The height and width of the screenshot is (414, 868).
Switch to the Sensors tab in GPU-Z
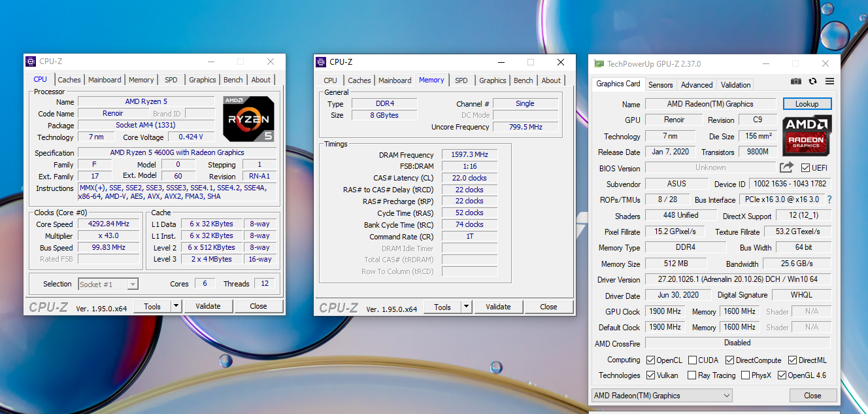(661, 85)
